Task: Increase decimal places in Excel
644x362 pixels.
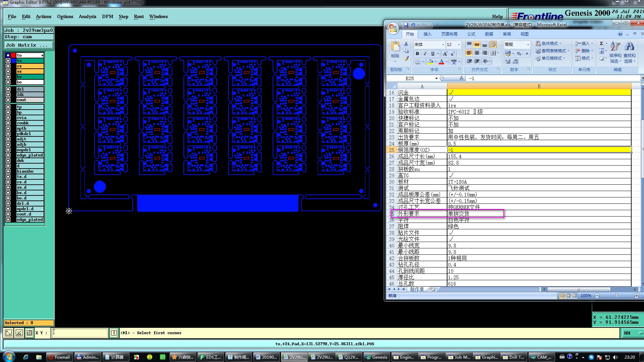Action: coord(508,62)
